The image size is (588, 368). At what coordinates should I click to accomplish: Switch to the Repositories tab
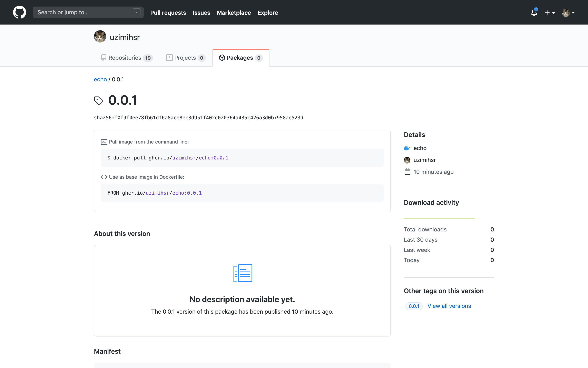click(x=127, y=58)
